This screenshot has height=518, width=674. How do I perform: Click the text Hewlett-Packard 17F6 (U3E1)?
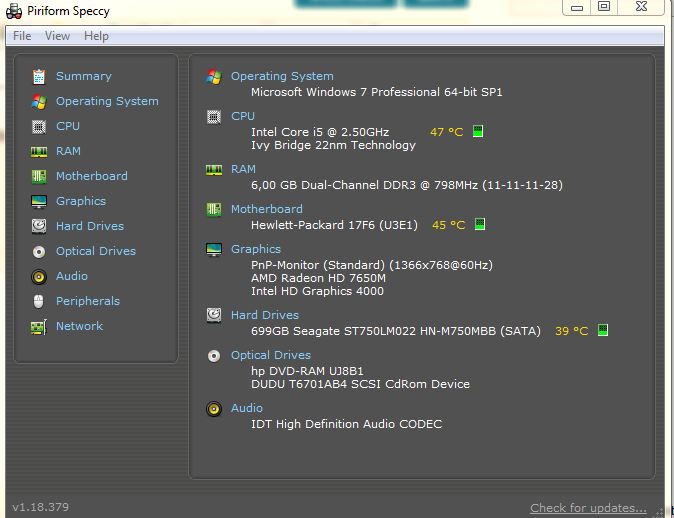point(334,225)
